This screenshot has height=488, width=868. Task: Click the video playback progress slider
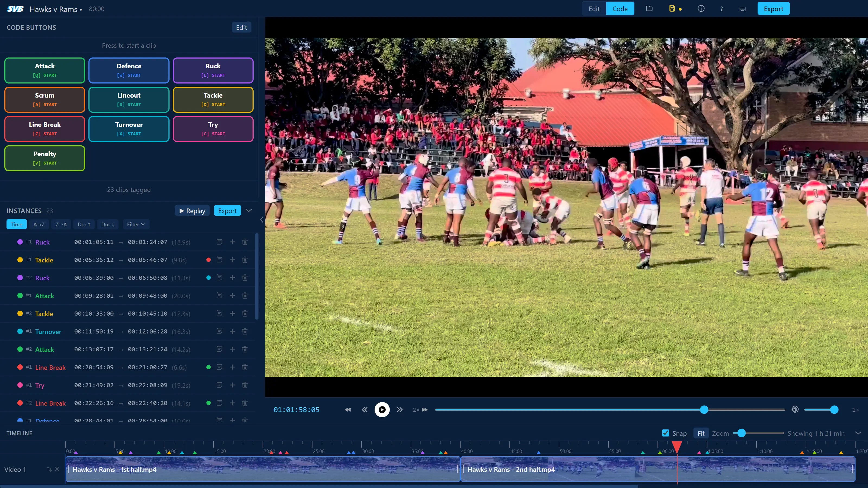coord(610,410)
